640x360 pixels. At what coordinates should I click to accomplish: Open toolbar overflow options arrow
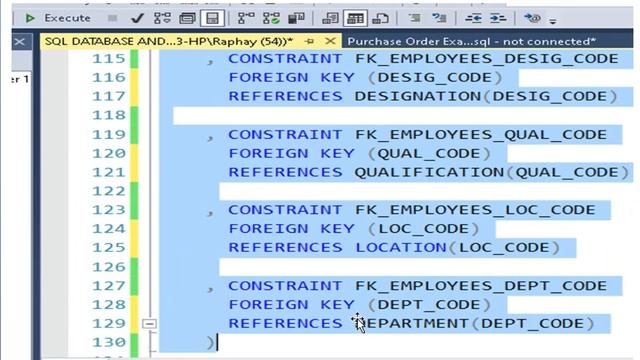coord(553,20)
